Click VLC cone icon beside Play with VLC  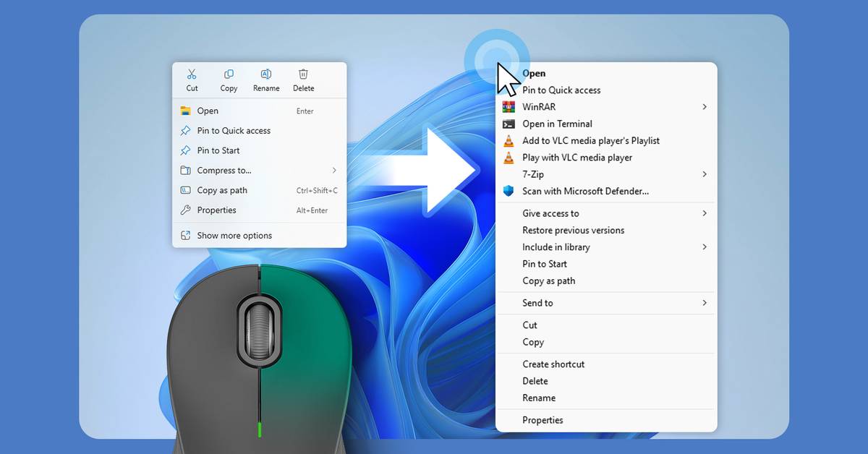[x=509, y=158]
